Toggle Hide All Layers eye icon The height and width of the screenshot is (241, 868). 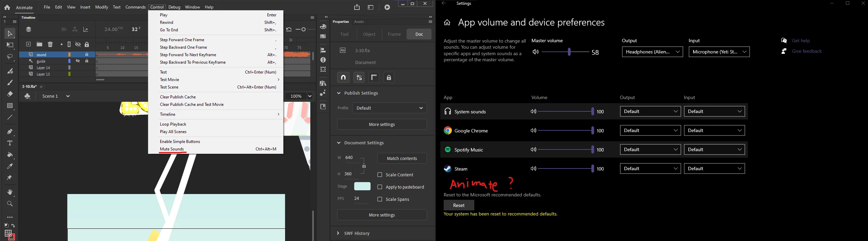[x=78, y=44]
